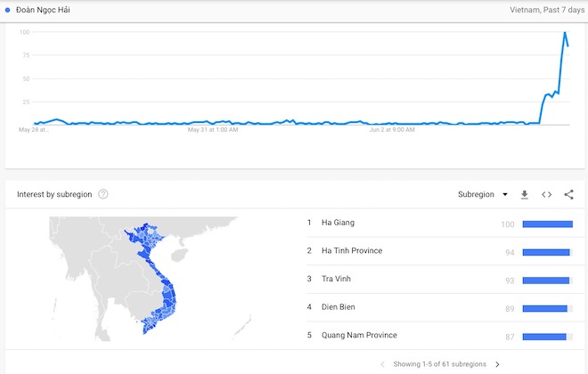
Task: Go to next page of subregions
Action: click(498, 364)
